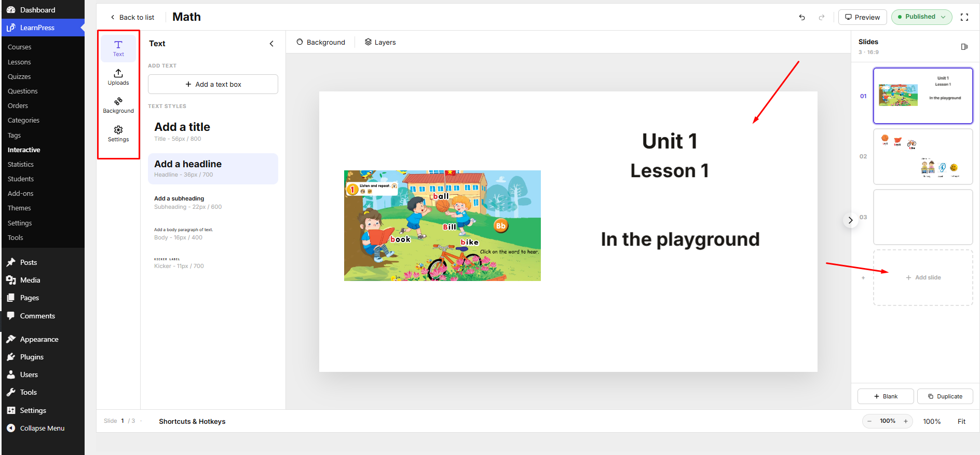980x455 pixels.
Task: Click the Redo arrow icon
Action: pyautogui.click(x=822, y=17)
